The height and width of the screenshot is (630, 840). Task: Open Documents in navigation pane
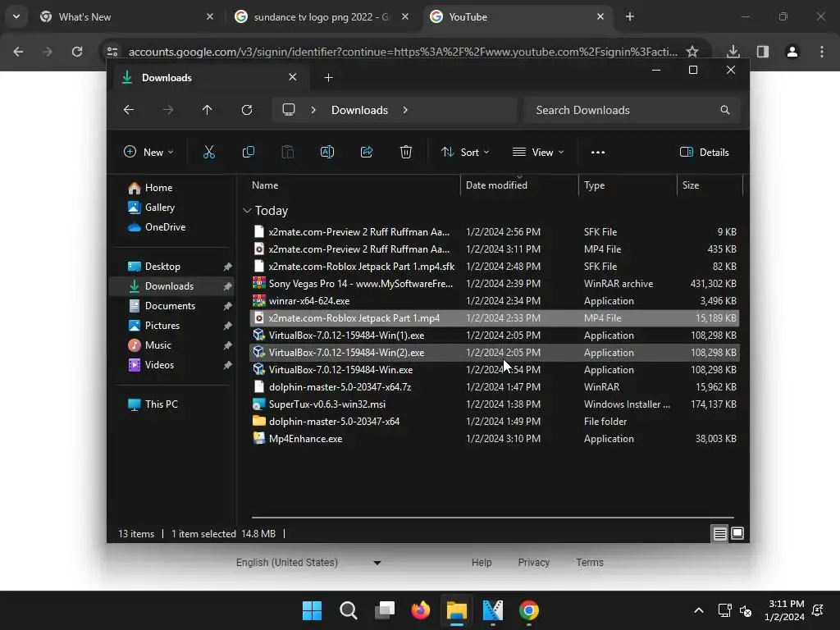170,306
